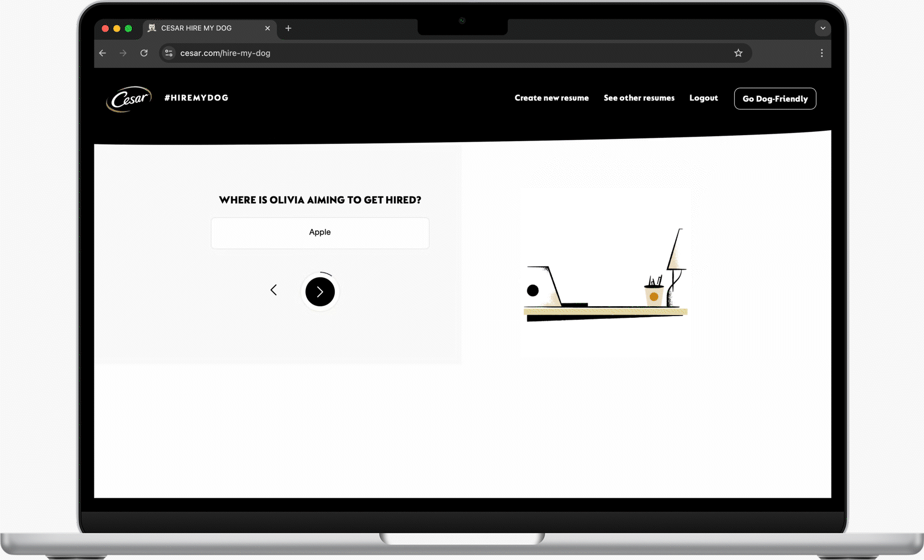Expand the tab search dropdown
Viewport: 924px width, 560px height.
tap(822, 28)
